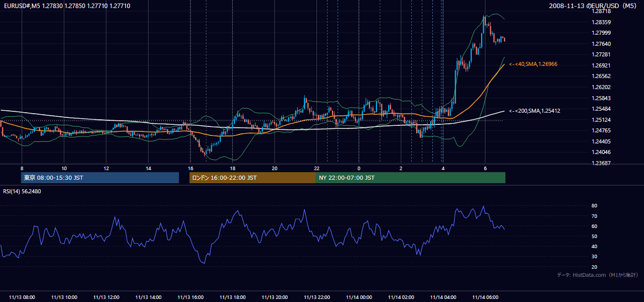Click price axis value 1.27640
The width and height of the screenshot is (644, 302).
601,44
